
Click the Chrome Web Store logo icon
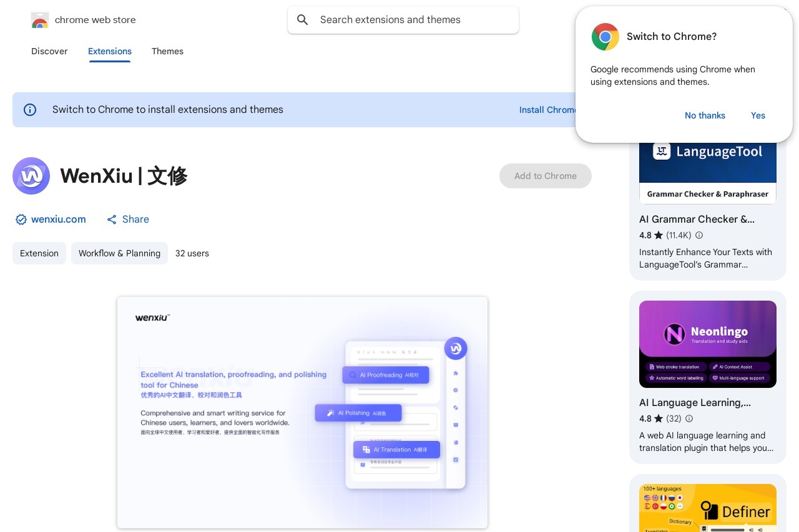click(40, 20)
